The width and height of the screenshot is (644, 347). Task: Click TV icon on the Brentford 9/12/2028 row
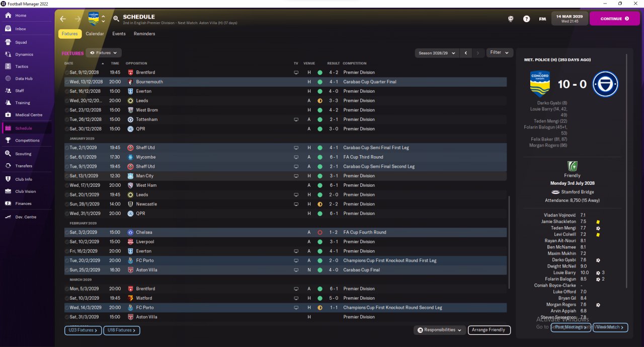pos(296,73)
